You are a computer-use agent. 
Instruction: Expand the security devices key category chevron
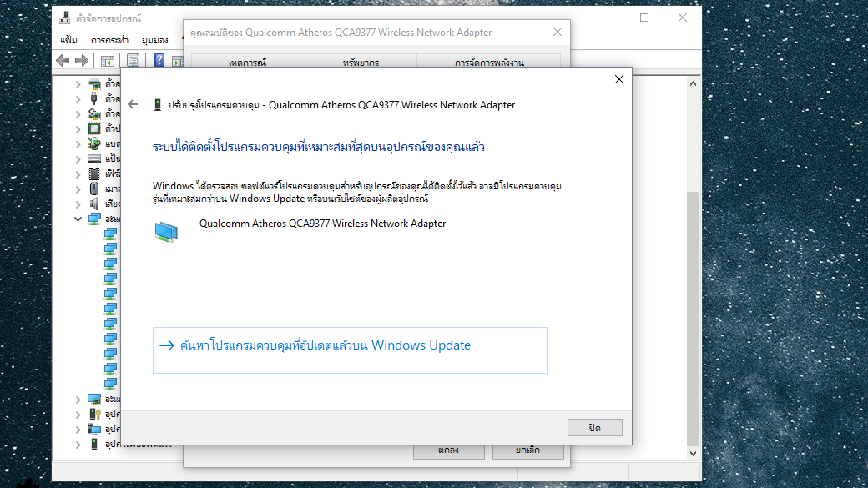click(78, 414)
